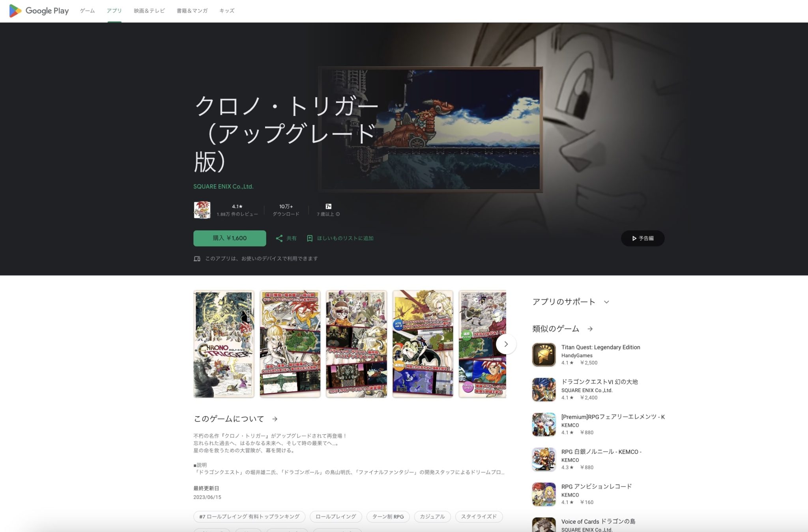
Task: Play the 予告編 trailer
Action: (643, 238)
